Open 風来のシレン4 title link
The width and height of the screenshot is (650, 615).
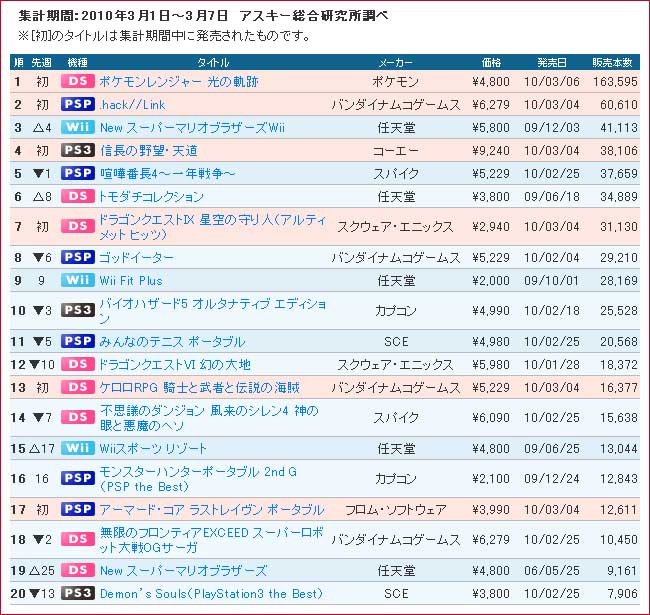pos(209,418)
